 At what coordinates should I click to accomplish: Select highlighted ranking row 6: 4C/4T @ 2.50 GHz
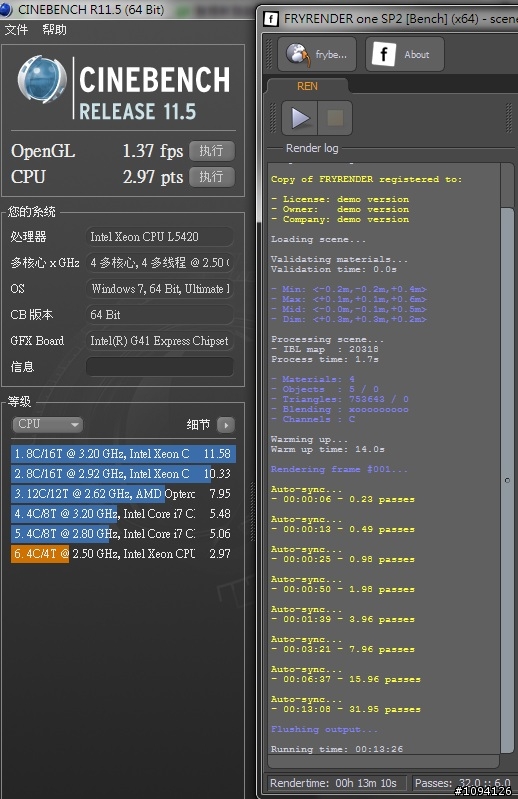coord(123,553)
